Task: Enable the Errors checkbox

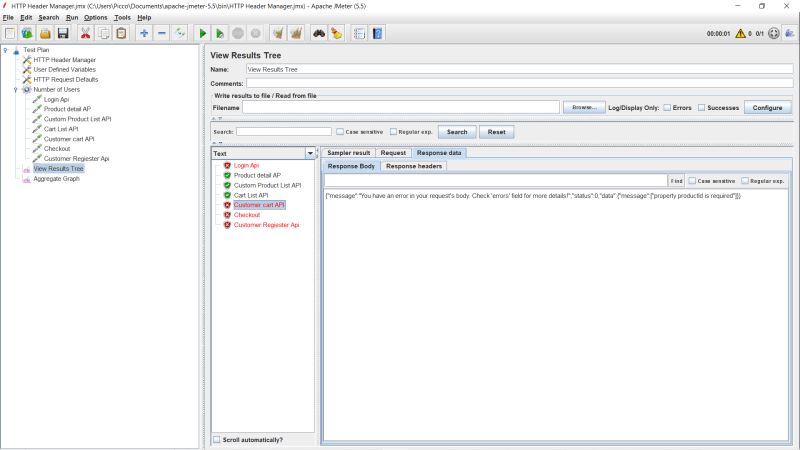Action: pyautogui.click(x=667, y=108)
